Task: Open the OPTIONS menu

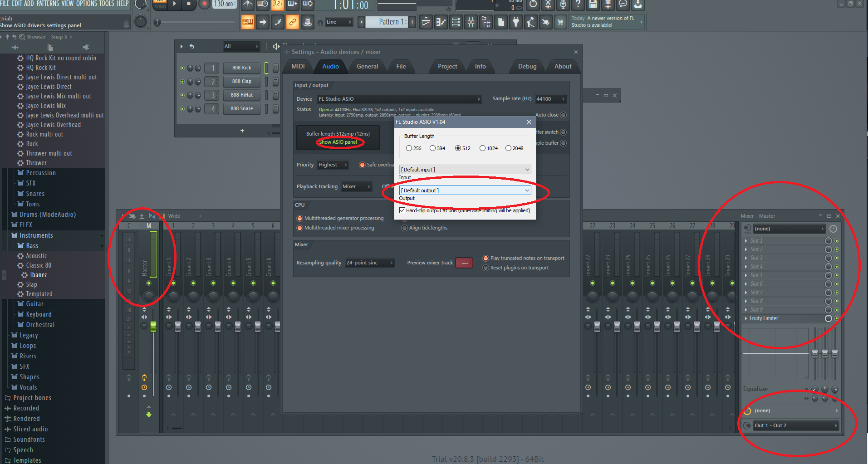Action: [86, 4]
